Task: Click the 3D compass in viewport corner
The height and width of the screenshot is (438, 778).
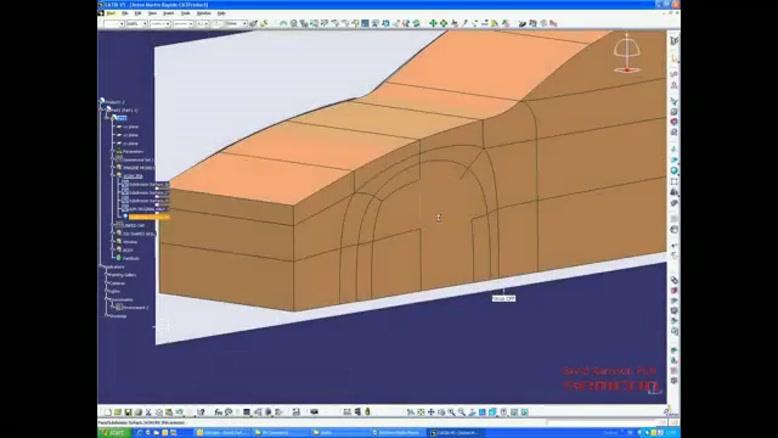Action: click(627, 53)
